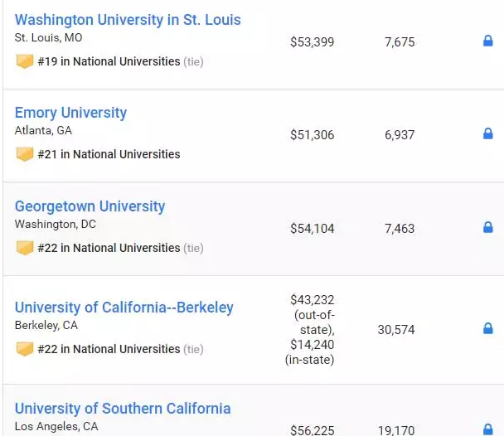504x436 pixels.
Task: Click Berkeley's #22 ranking badge icon
Action: [x=25, y=349]
